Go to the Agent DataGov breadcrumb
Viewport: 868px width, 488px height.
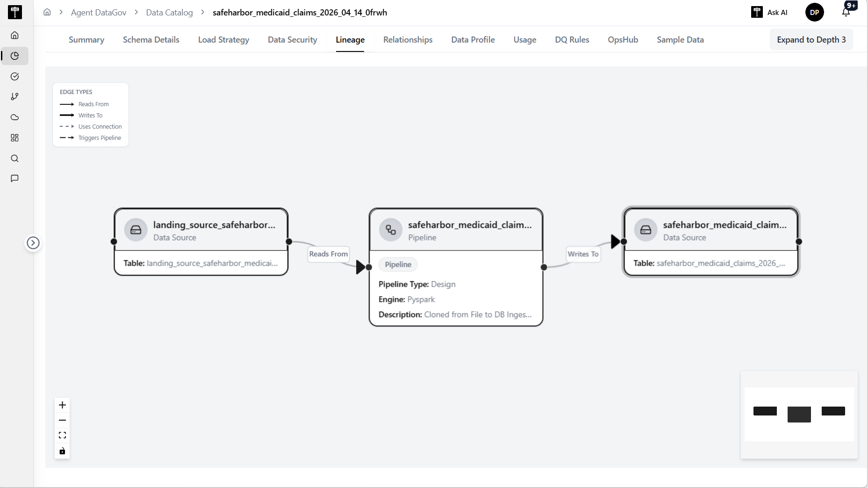click(x=99, y=13)
